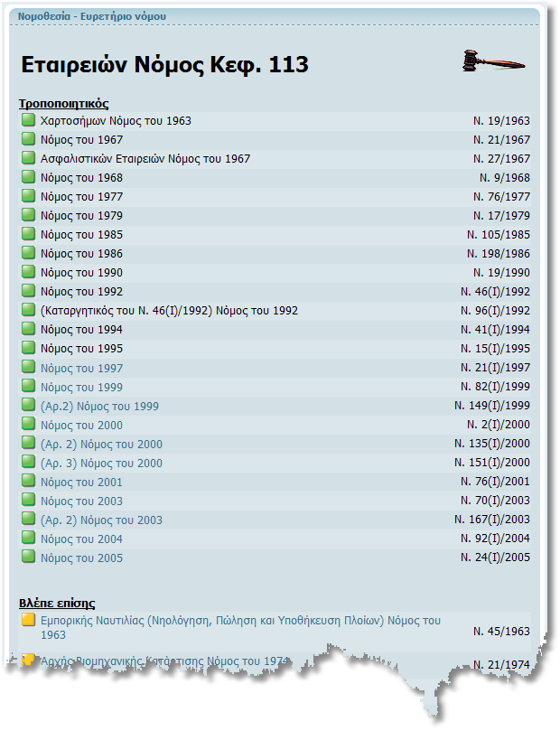Open the (Αρ. 3) Νόμος του 2000 link
The image size is (560, 731).
101,463
